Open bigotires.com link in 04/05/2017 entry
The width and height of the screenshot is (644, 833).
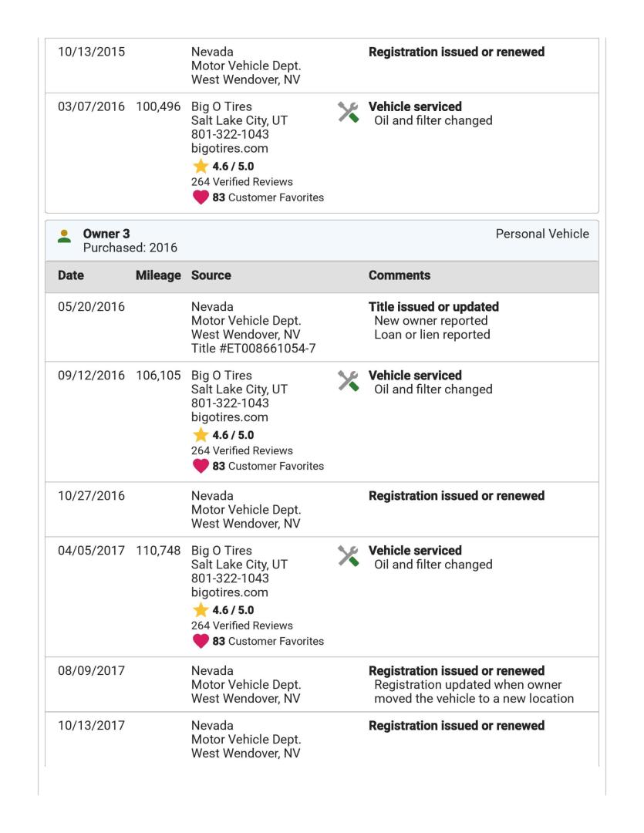[229, 592]
